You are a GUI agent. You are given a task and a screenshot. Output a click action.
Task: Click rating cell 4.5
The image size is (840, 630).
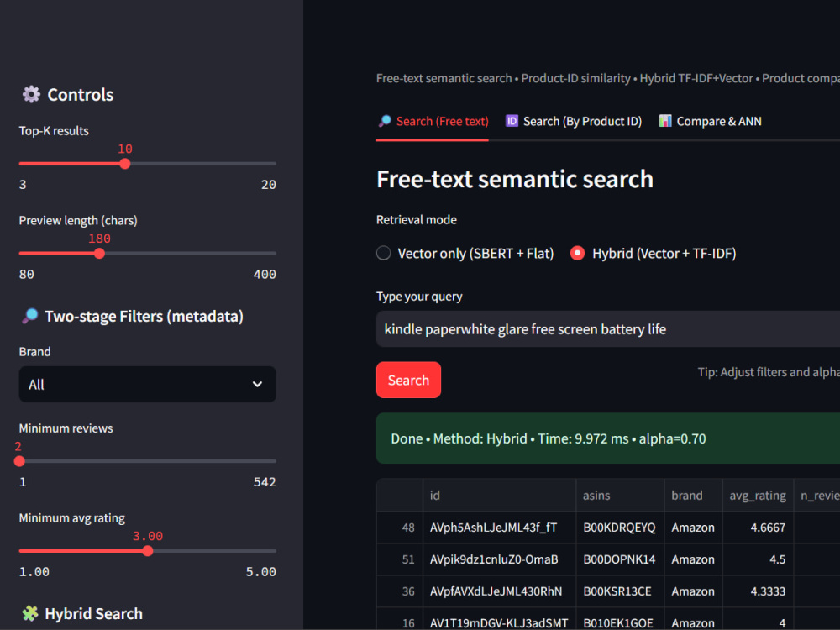click(x=758, y=559)
